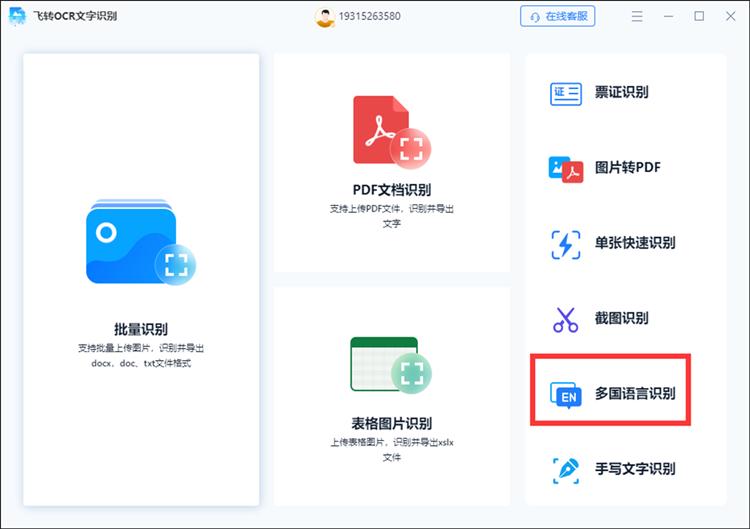This screenshot has height=529, width=750.
Task: Open the hamburger menu icon
Action: point(637,16)
